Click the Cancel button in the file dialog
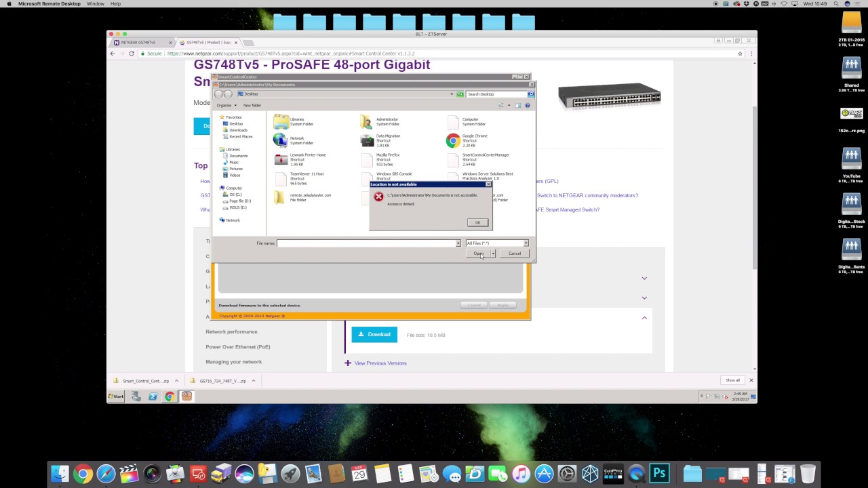Image resolution: width=868 pixels, height=488 pixels. click(x=515, y=253)
